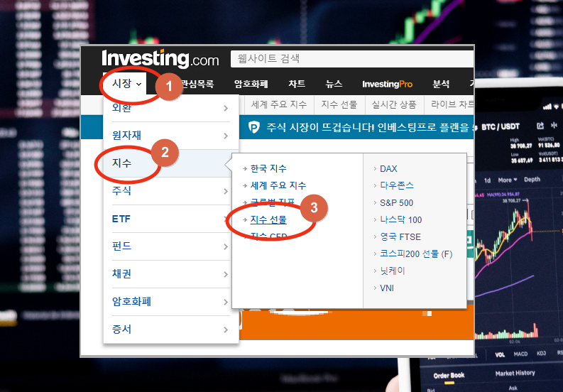Viewport: 563px width, 392px height.
Task: Open the 세계 주요 지수 submenu link
Action: tap(278, 185)
